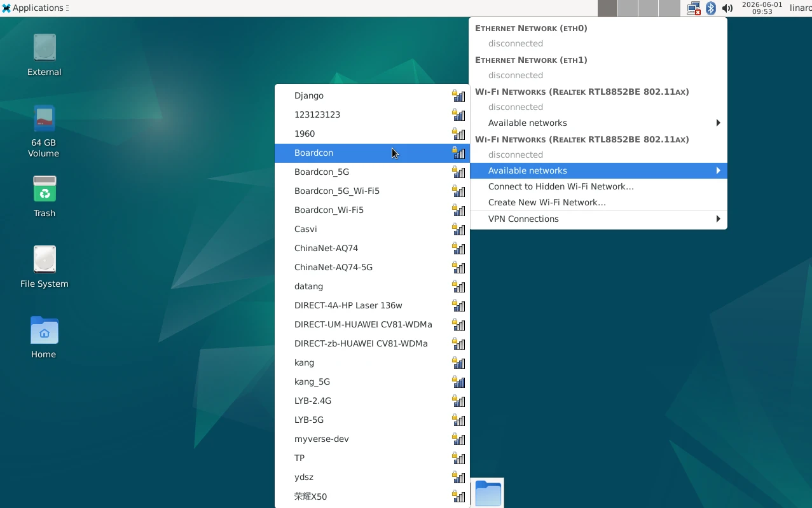Connect to the LYB-5G network
This screenshot has width=812, height=508.
(372, 420)
